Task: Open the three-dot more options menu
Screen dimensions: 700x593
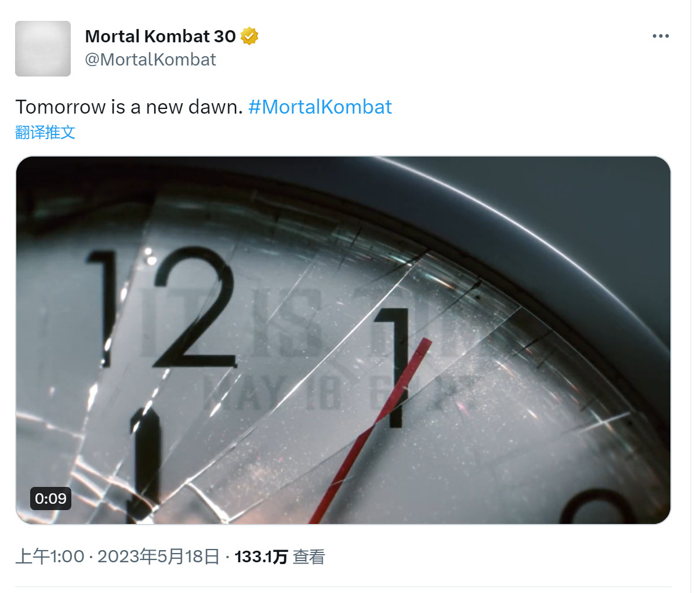Action: 661,36
